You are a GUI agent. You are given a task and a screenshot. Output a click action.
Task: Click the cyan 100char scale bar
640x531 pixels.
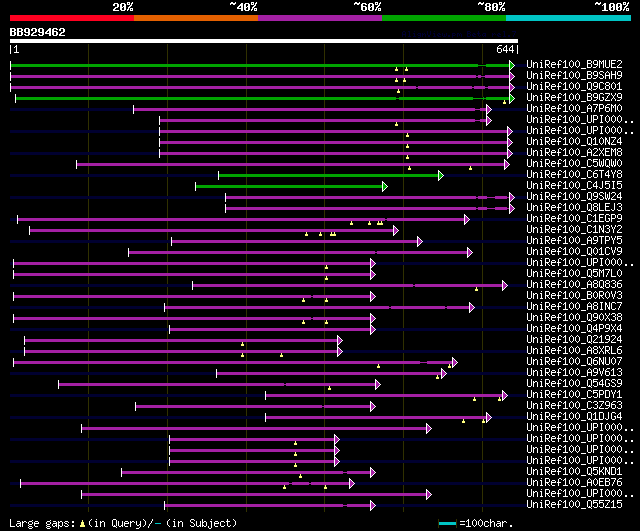447,524
